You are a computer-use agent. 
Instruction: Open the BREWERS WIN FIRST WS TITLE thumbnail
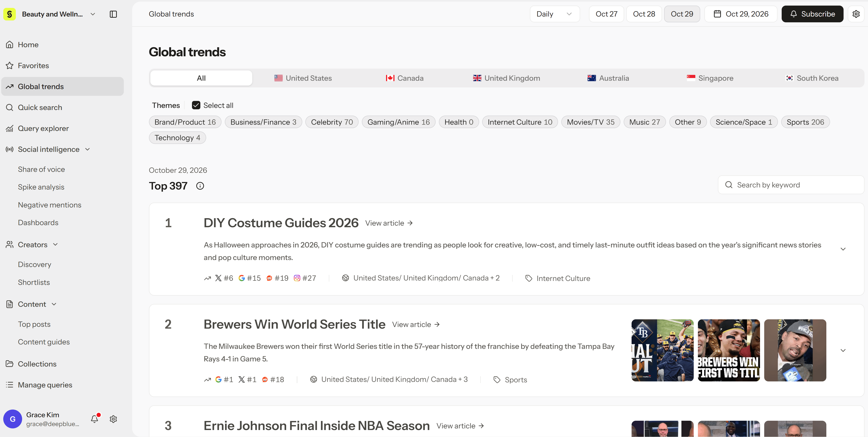tap(729, 350)
